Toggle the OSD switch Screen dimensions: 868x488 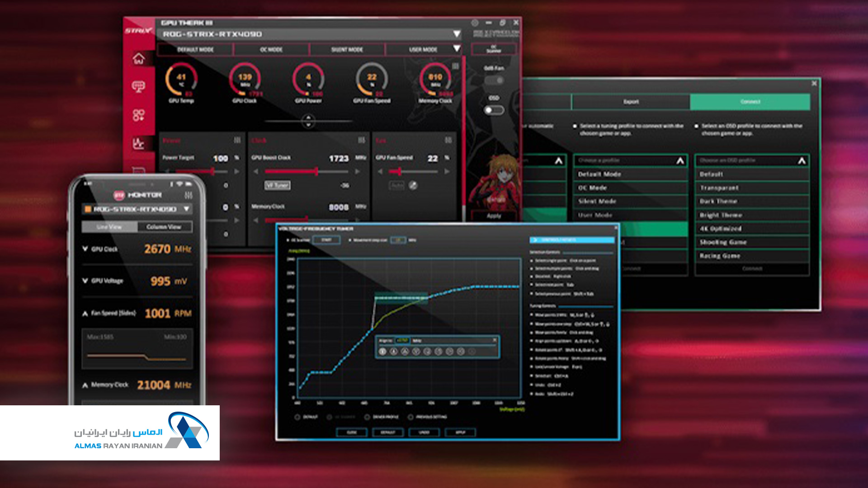[494, 110]
